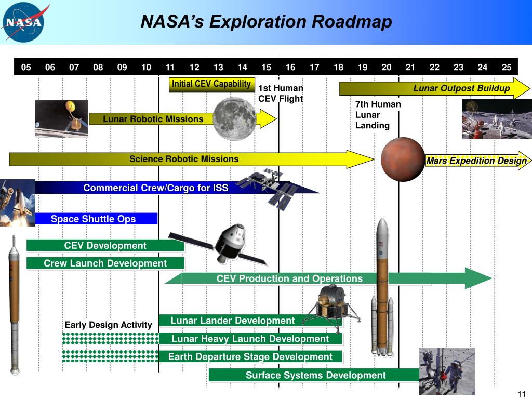
Task: Select year 21 on the timeline
Action: [410, 67]
